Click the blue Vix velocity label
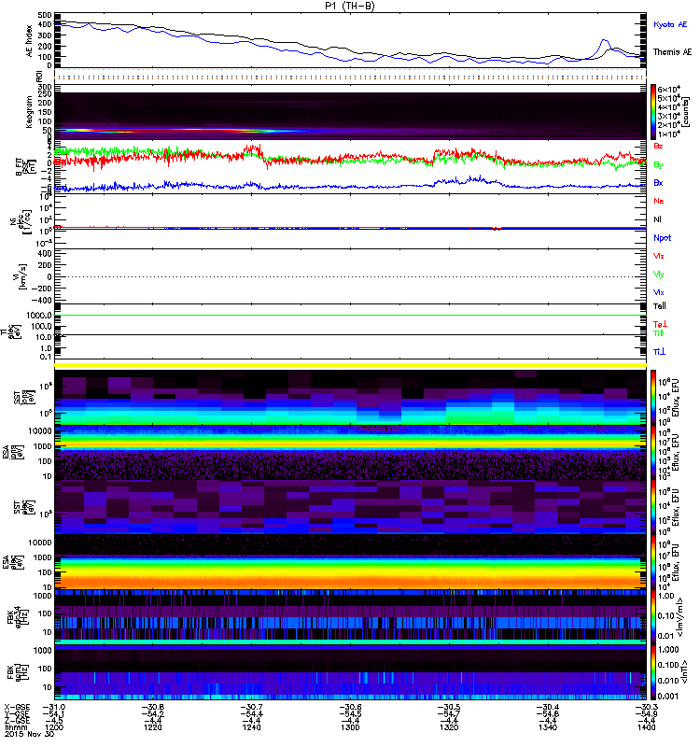700x747 pixels. pos(659,292)
